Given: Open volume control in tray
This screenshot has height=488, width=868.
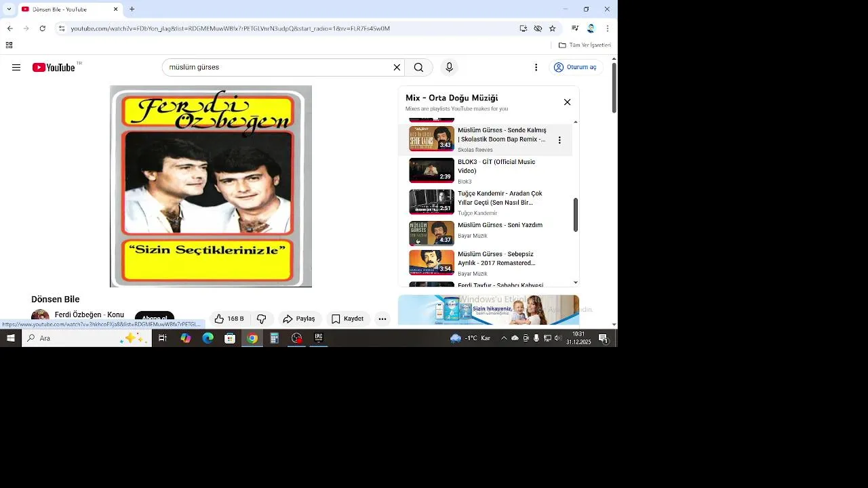Looking at the screenshot, I should tap(557, 338).
